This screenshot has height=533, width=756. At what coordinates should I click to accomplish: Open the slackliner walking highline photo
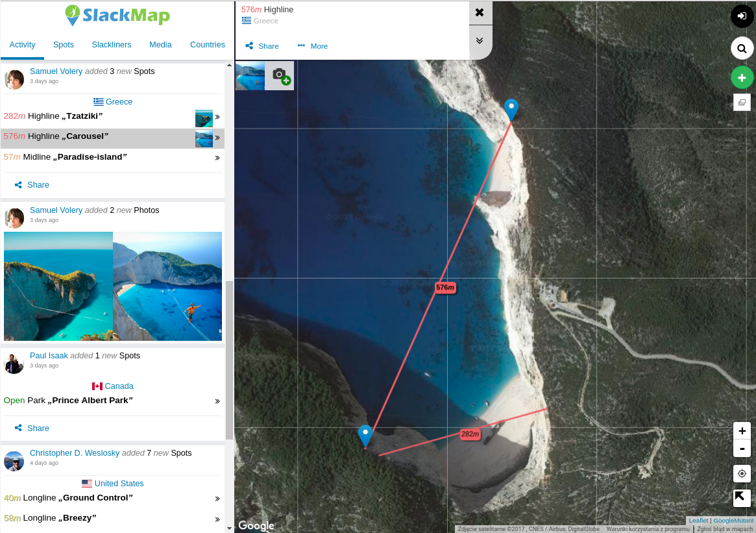[167, 286]
